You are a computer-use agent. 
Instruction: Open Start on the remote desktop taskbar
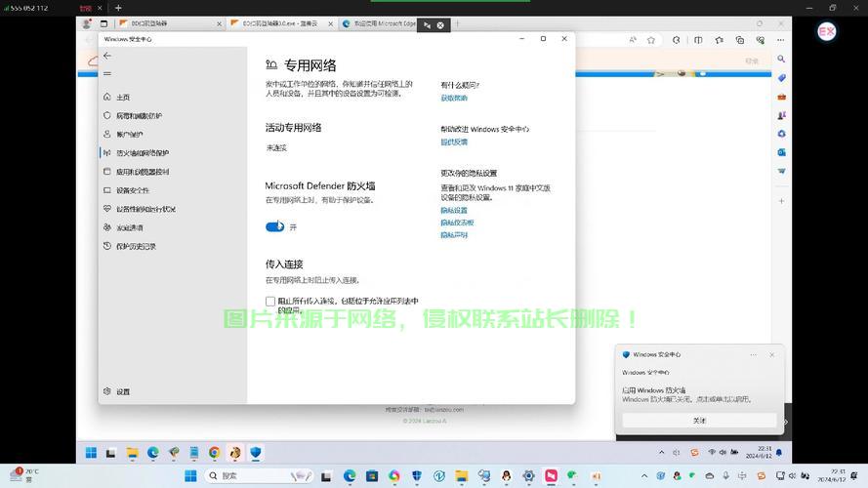pos(92,453)
